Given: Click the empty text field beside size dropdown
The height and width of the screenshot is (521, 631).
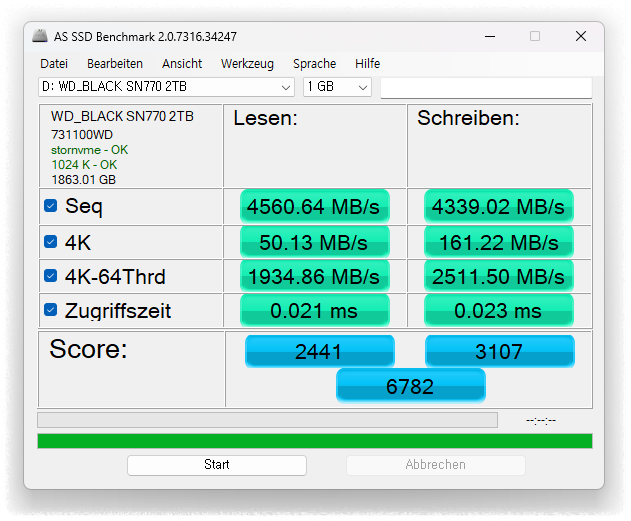Looking at the screenshot, I should pos(486,87).
